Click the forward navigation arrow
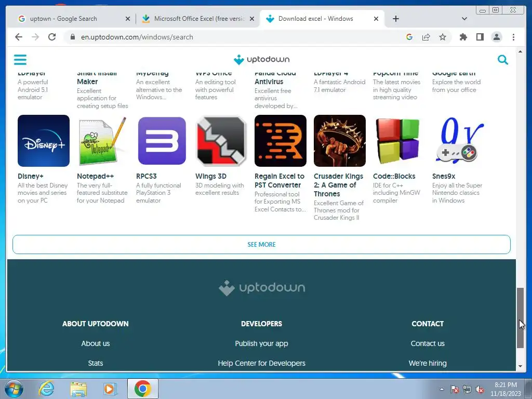Viewport: 532px width, 399px height. click(x=35, y=37)
